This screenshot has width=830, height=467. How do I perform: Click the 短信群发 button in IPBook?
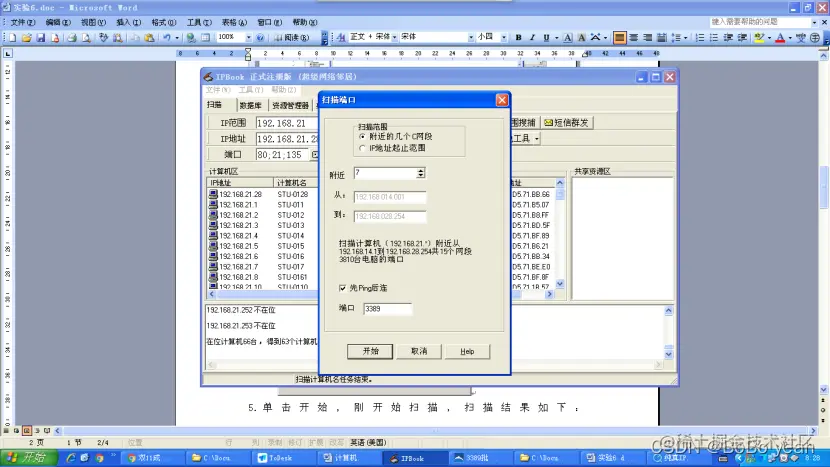(566, 122)
